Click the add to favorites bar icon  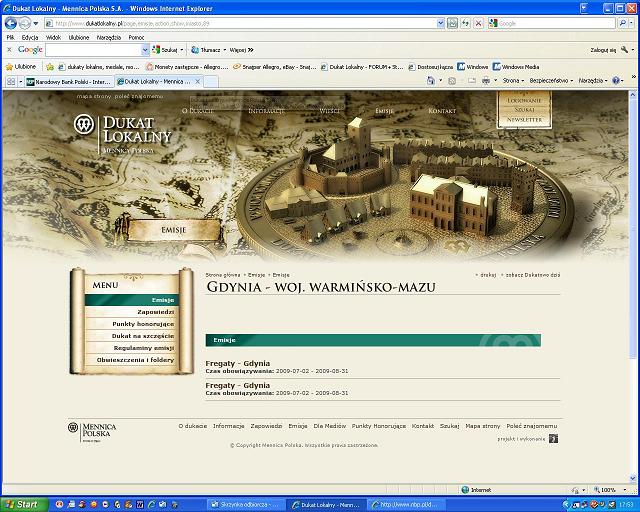click(50, 67)
